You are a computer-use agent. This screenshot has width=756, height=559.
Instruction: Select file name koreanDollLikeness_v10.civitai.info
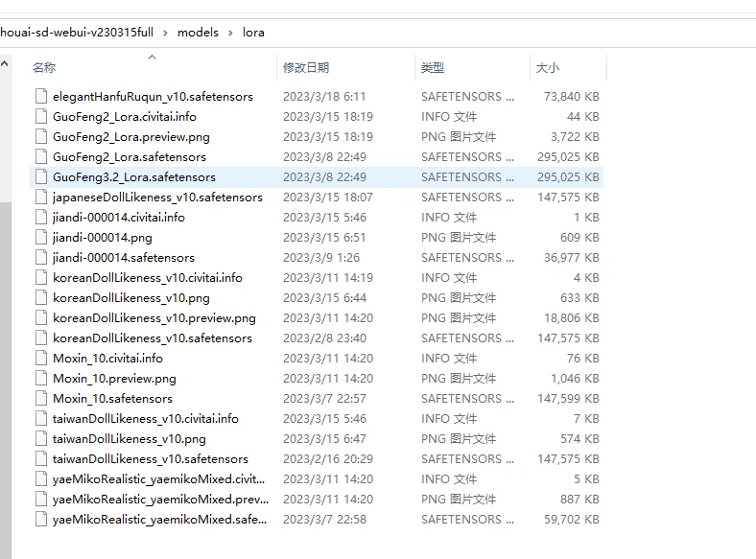point(148,278)
